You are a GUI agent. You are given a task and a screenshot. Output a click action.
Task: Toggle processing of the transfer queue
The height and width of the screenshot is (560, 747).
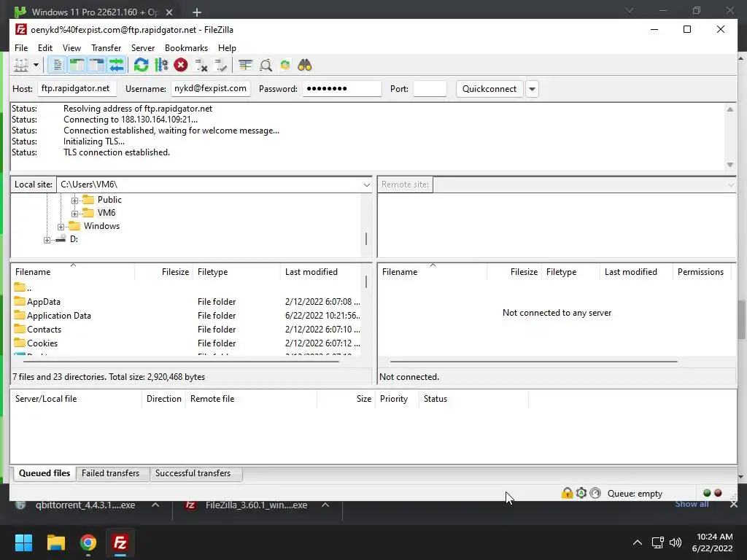[x=161, y=65]
